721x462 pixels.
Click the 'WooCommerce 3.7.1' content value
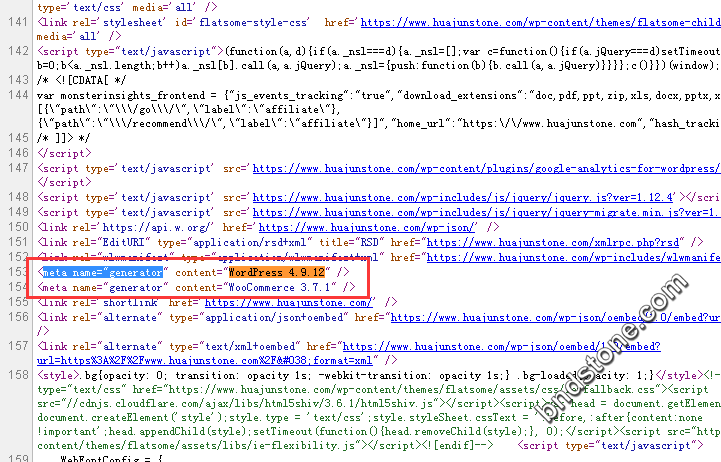pyautogui.click(x=280, y=288)
